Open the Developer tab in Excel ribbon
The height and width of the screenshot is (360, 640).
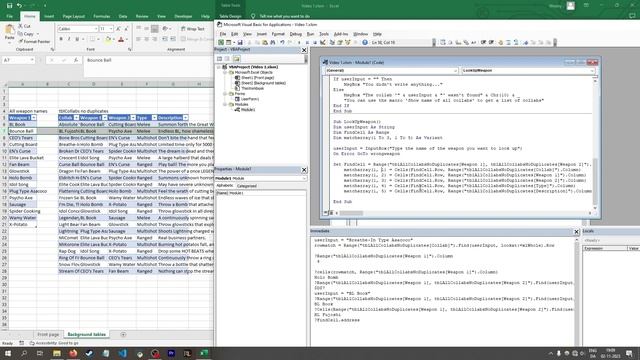[x=183, y=16]
